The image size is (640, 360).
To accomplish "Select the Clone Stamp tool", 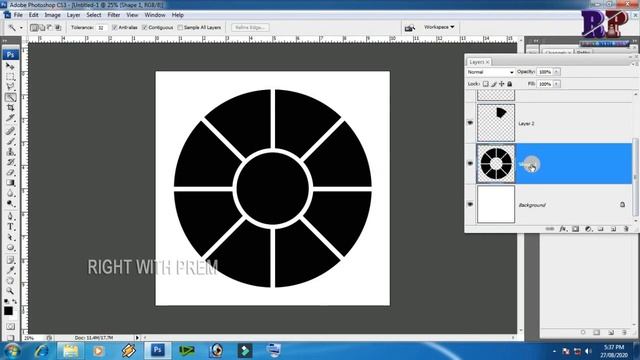I will click(10, 152).
